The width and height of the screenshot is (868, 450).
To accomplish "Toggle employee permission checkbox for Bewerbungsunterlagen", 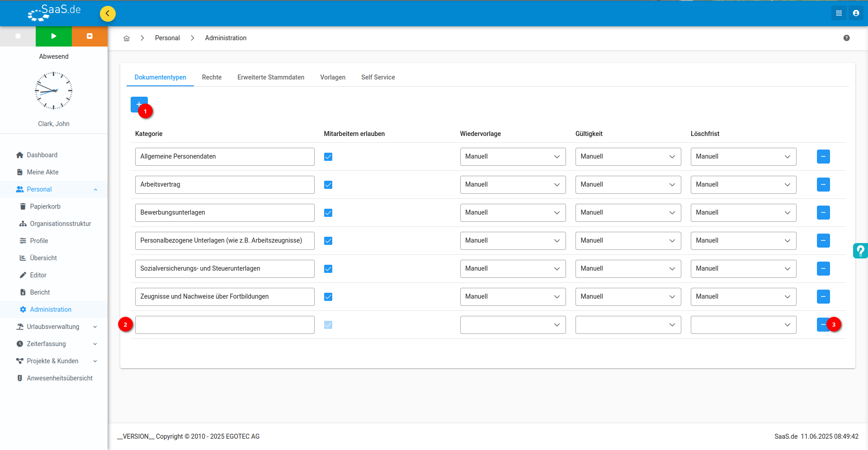I will pyautogui.click(x=328, y=213).
